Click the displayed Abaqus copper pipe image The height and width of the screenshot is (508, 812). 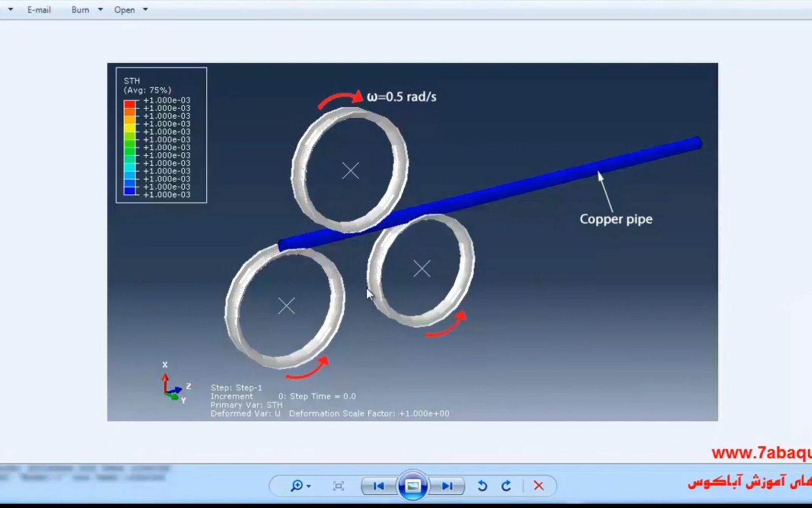412,242
